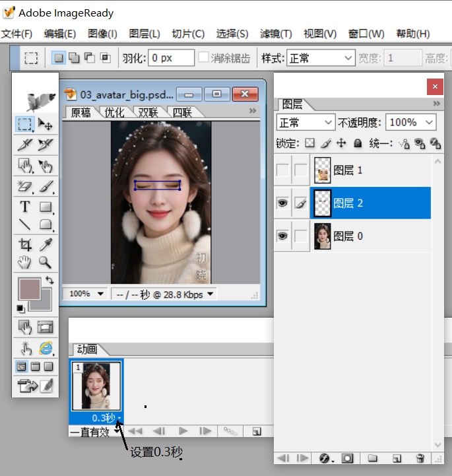
Task: Choose the Hand tool
Action: tap(25, 263)
